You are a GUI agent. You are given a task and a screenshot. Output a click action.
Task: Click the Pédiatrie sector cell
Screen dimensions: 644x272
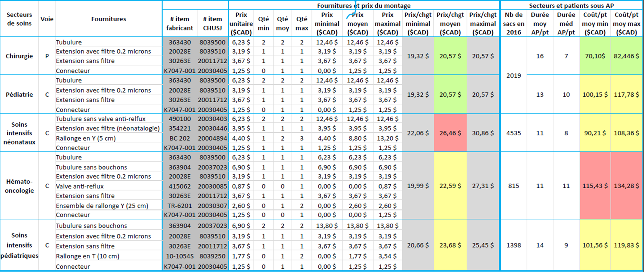[19, 95]
